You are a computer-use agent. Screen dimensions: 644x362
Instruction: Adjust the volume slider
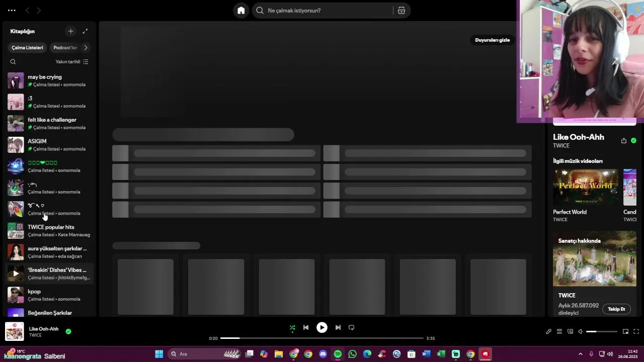tap(602, 332)
